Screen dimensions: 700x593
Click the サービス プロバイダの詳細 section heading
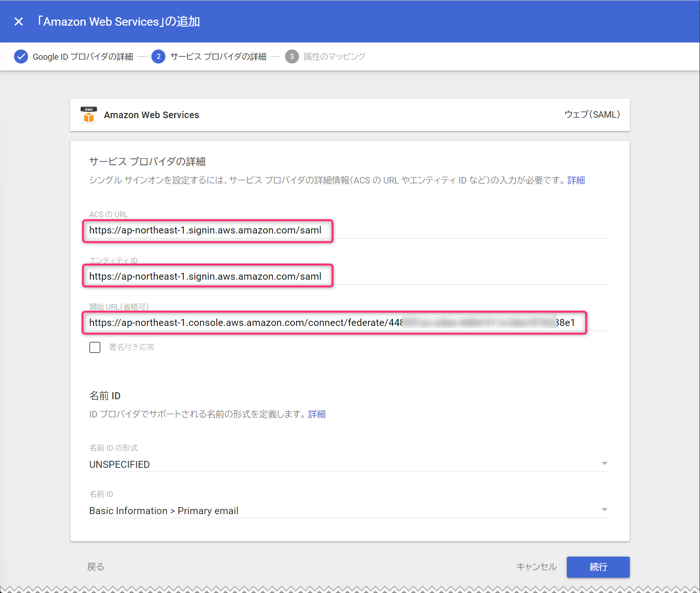pyautogui.click(x=148, y=162)
